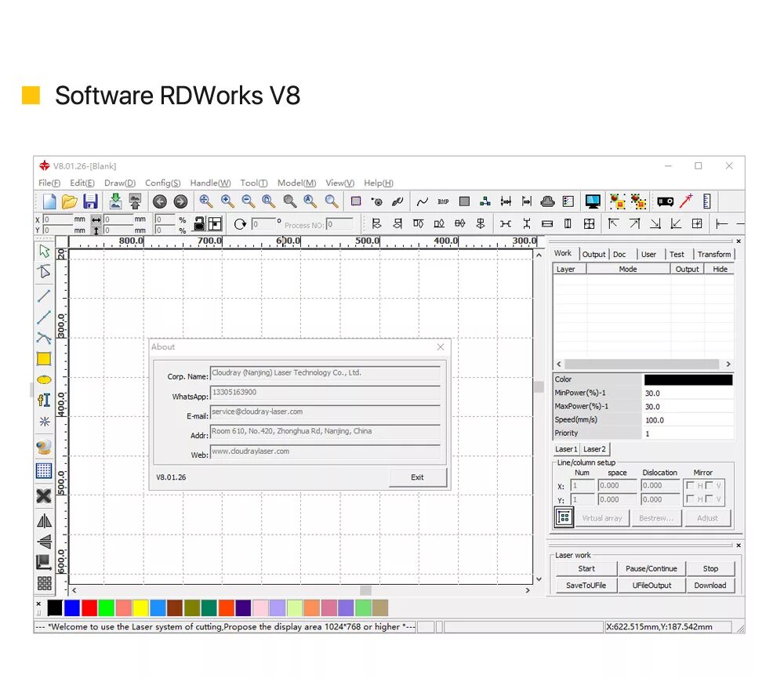
Task: Open the Text tool in the left toolbar
Action: tap(45, 401)
